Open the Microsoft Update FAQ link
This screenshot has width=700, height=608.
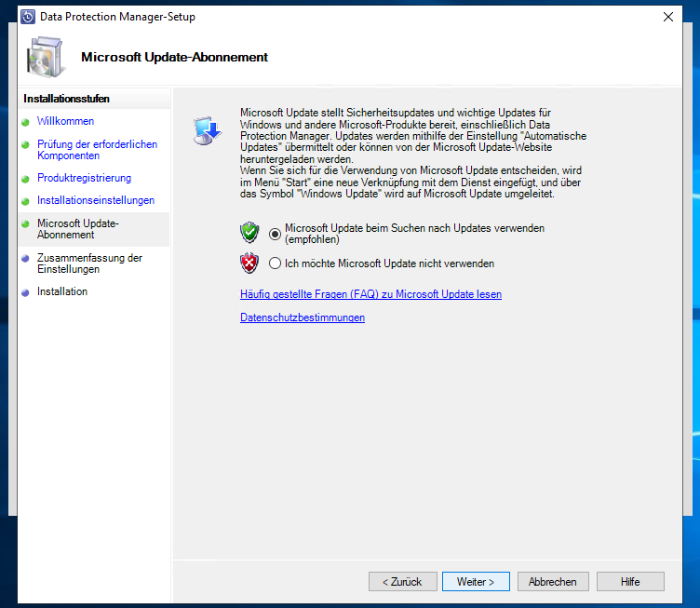(371, 294)
